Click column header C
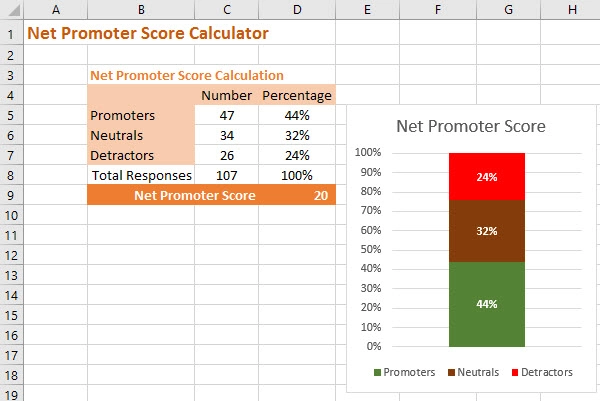The height and width of the screenshot is (401, 600). coord(227,10)
